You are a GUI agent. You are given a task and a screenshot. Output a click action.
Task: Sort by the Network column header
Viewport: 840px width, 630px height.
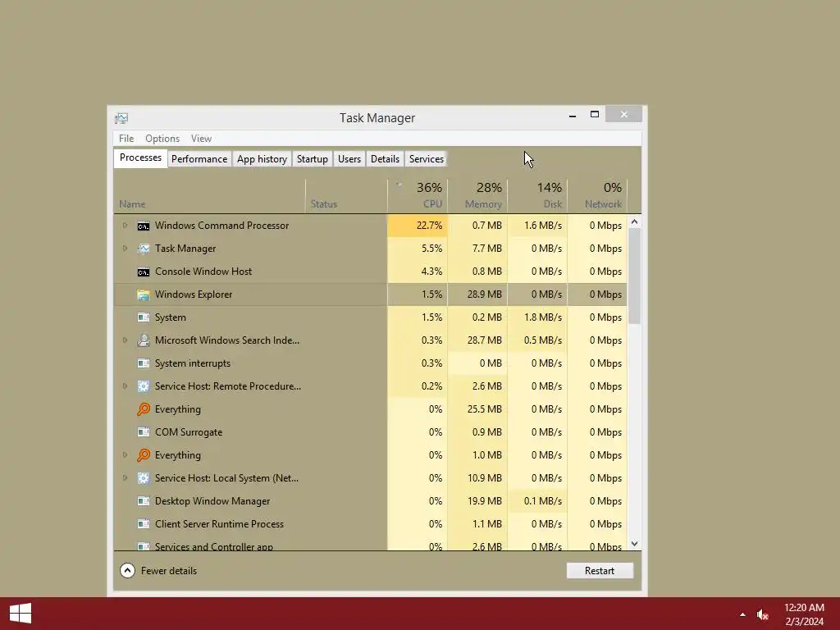point(597,195)
